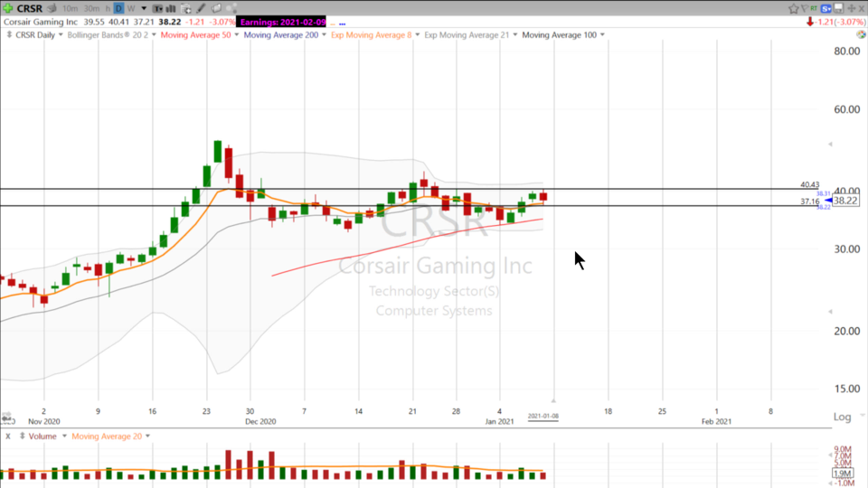Click the move crosshair arrows icon
Screen dimensions: 868x488
(x=852, y=8)
